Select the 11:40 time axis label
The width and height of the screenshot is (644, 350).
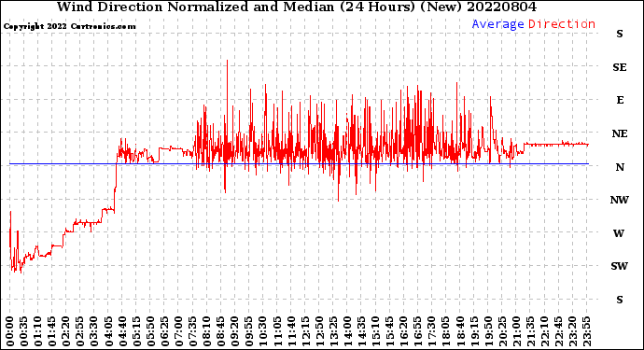point(291,331)
